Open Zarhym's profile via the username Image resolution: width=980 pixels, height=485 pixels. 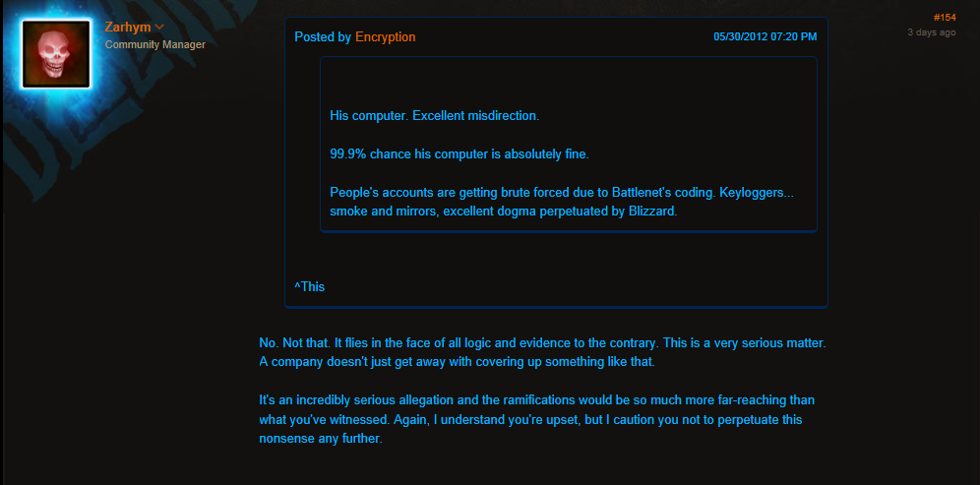click(x=128, y=28)
